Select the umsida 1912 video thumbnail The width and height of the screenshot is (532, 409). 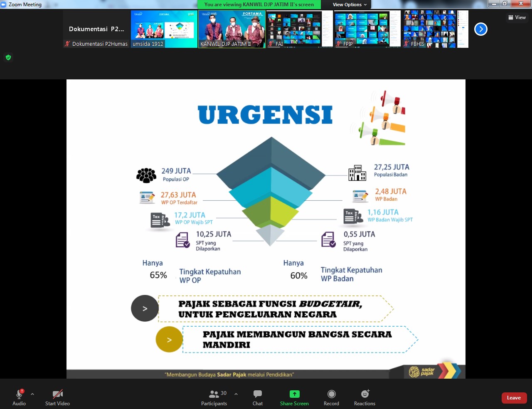click(164, 29)
